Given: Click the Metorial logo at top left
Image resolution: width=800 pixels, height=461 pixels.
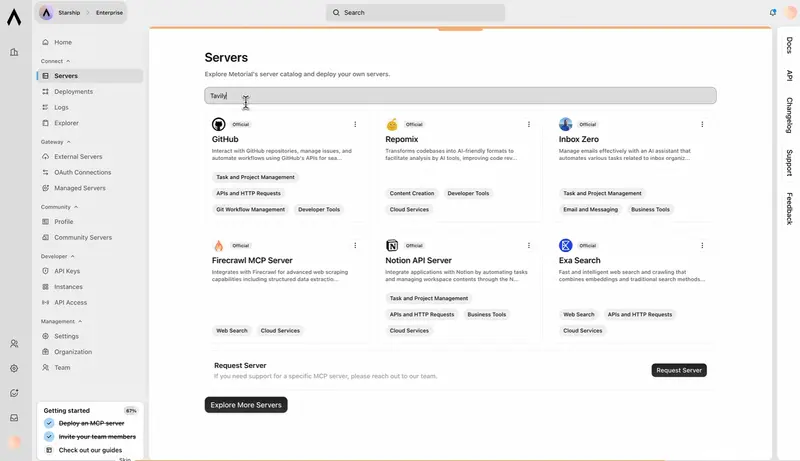Looking at the screenshot, I should click(x=14, y=17).
